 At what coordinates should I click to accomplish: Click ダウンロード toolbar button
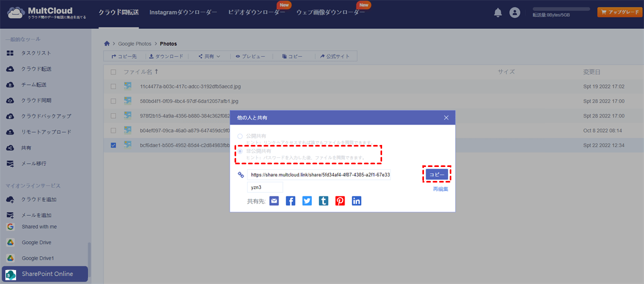[166, 56]
